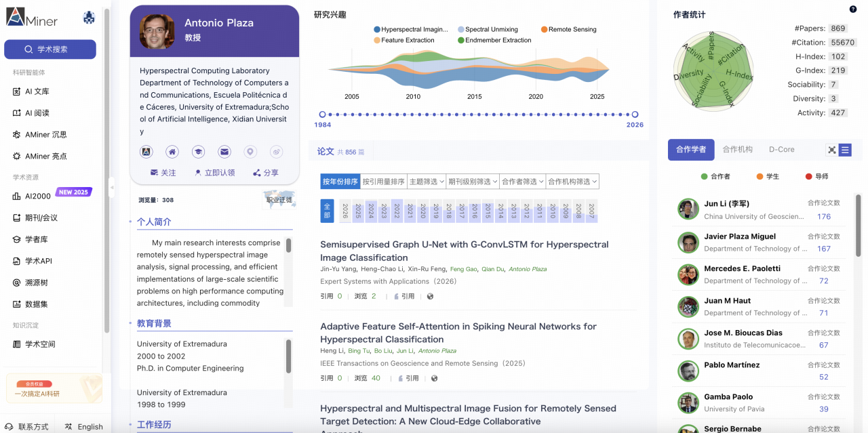Collapse the sidebar using its edge handle

[x=111, y=187]
